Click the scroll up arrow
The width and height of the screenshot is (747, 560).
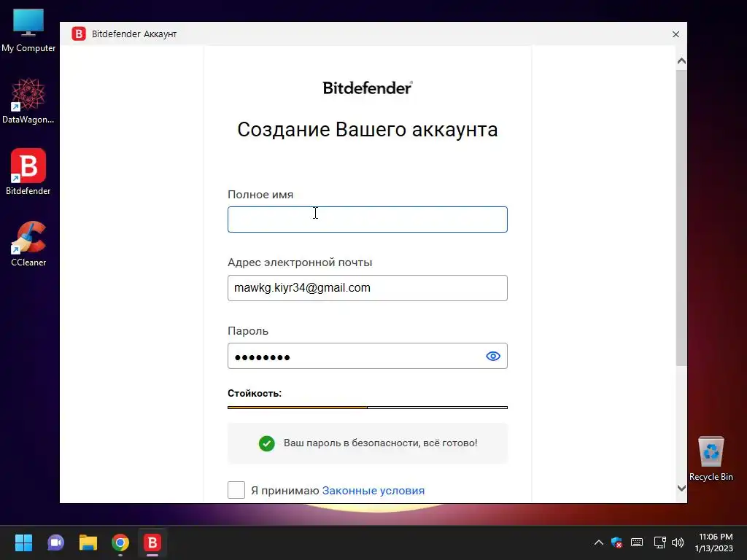681,61
